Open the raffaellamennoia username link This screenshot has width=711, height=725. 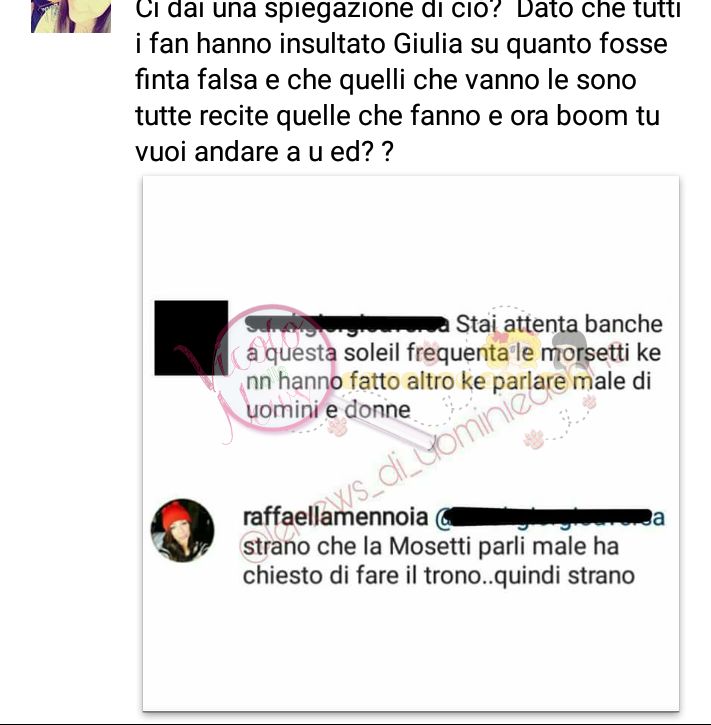point(335,517)
